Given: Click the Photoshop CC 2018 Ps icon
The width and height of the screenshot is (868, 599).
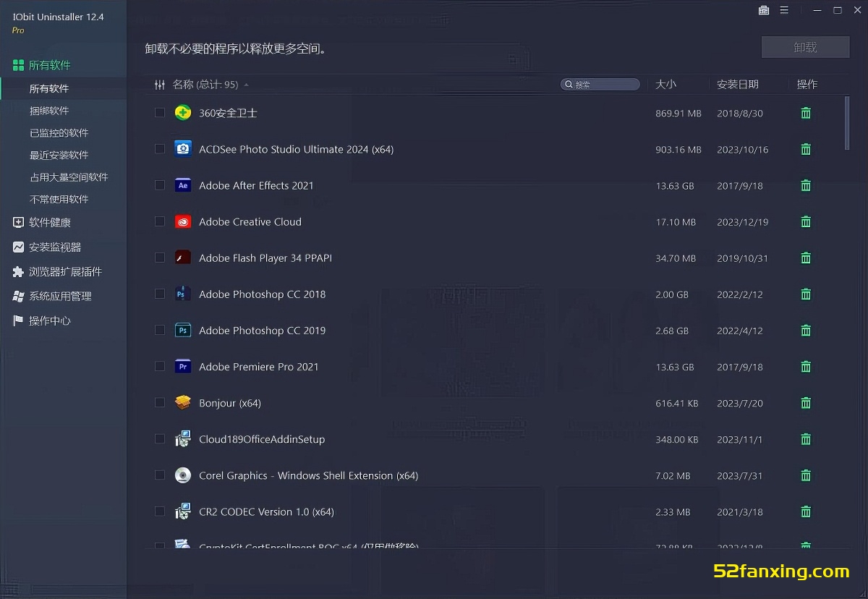Looking at the screenshot, I should tap(183, 294).
